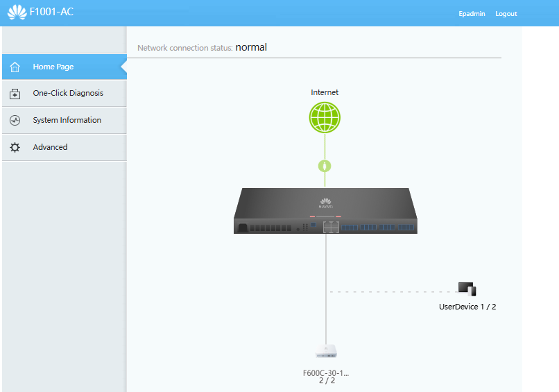The height and width of the screenshot is (392, 559).
Task: Click the Huawei logo in the header
Action: (x=17, y=12)
